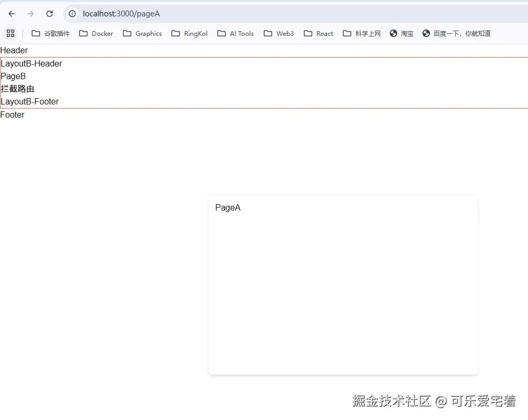This screenshot has height=420, width=528.
Task: Open the 谷歌插件 bookmarks folder
Action: click(x=51, y=33)
